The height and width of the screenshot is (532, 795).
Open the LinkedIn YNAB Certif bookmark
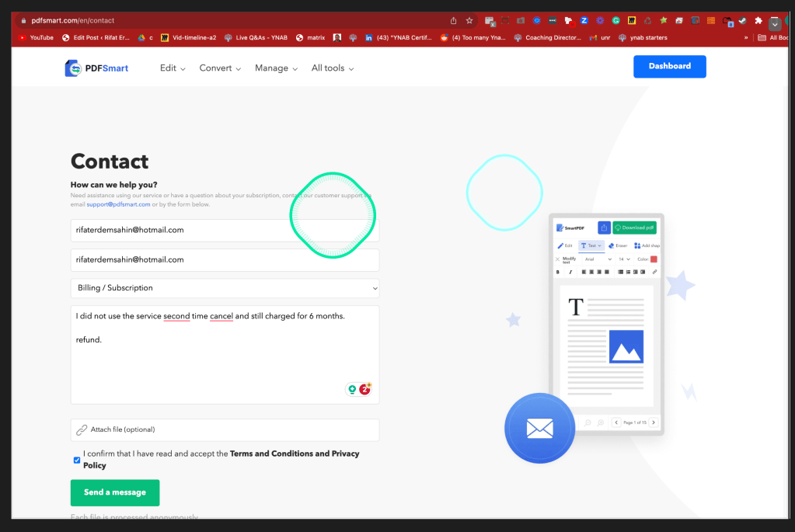click(399, 37)
